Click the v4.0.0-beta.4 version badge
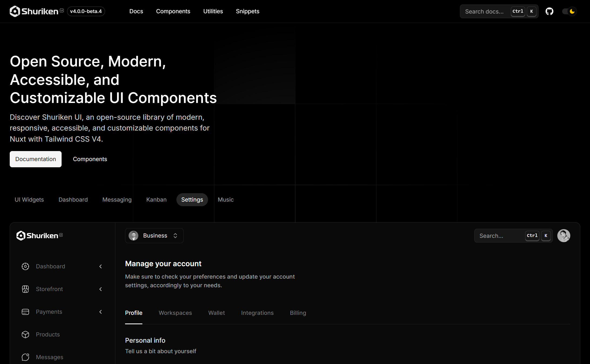The width and height of the screenshot is (590, 364). point(86,11)
